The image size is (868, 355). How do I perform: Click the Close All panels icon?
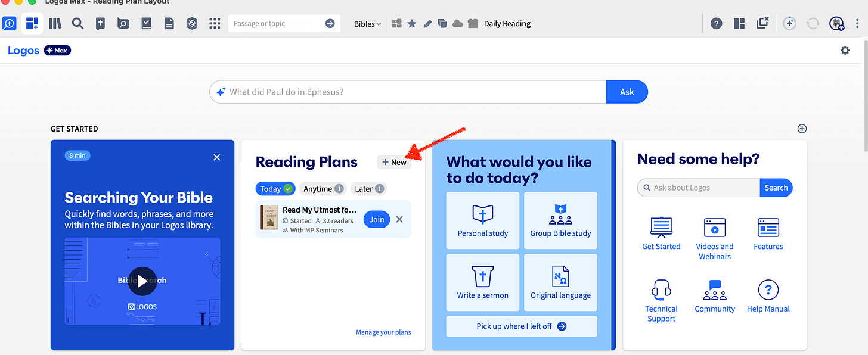pyautogui.click(x=762, y=23)
